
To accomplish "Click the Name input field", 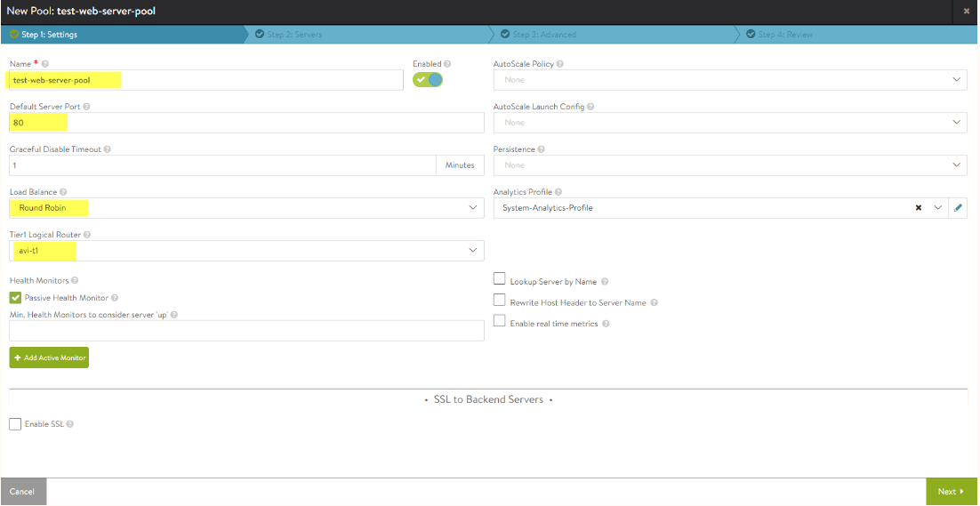I will tap(206, 80).
